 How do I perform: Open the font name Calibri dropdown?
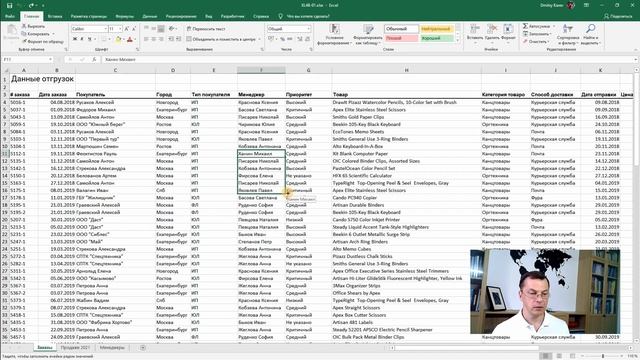point(105,29)
